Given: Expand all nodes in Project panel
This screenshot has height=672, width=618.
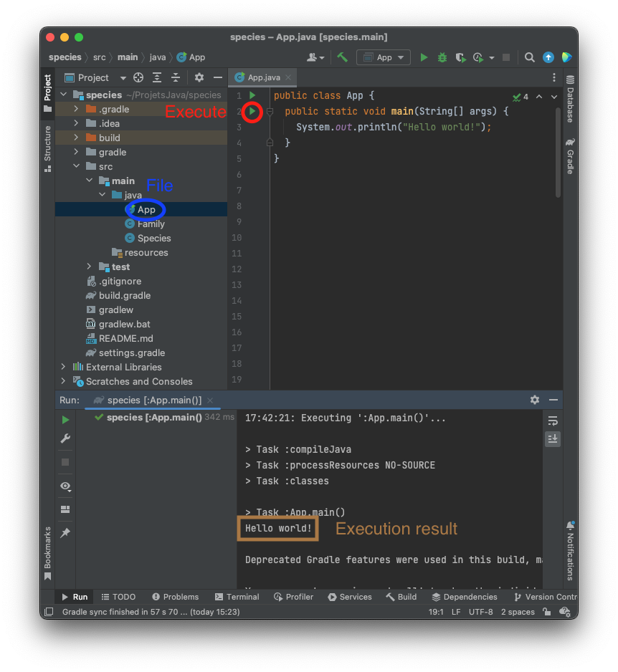Looking at the screenshot, I should pyautogui.click(x=157, y=77).
